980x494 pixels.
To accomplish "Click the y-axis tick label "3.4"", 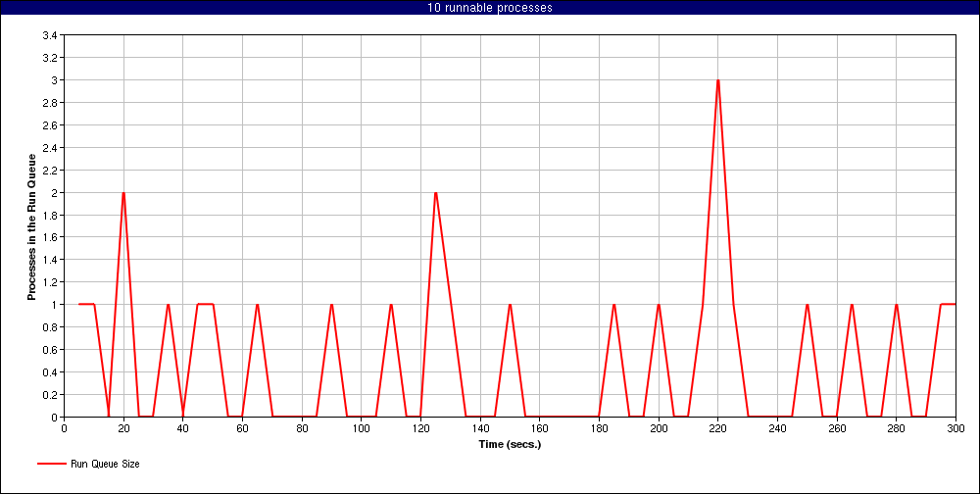I will 49,35.
